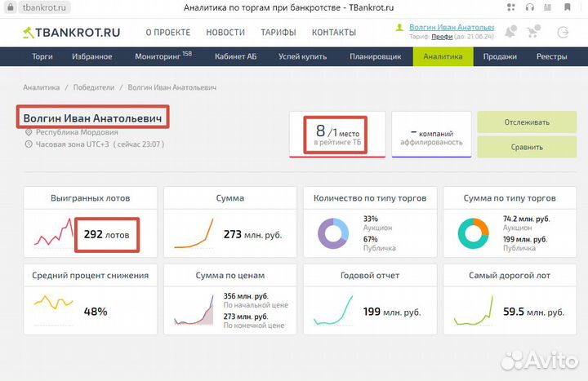This screenshot has width=588, height=381.
Task: Click the Победители breadcrumb link
Action: tap(94, 87)
